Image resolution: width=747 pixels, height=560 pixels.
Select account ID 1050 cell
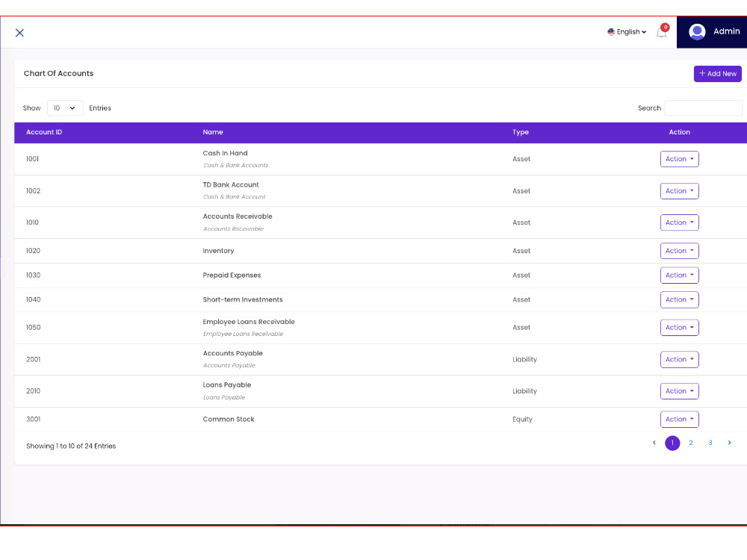click(x=33, y=328)
